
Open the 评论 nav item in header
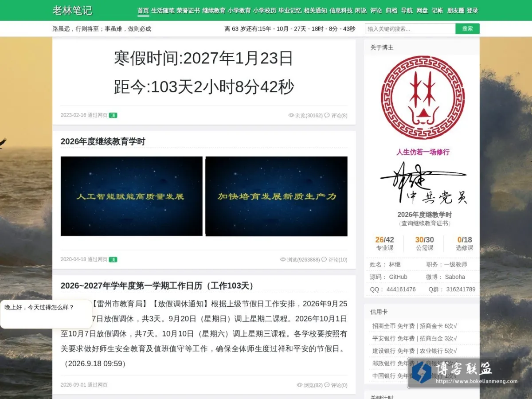point(376,11)
